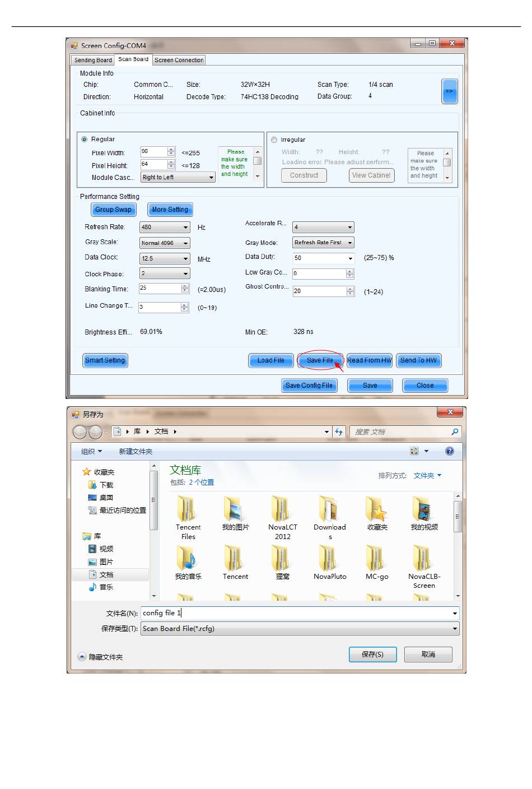The image size is (532, 789).
Task: Switch to the Sending Board tab
Action: pos(93,60)
